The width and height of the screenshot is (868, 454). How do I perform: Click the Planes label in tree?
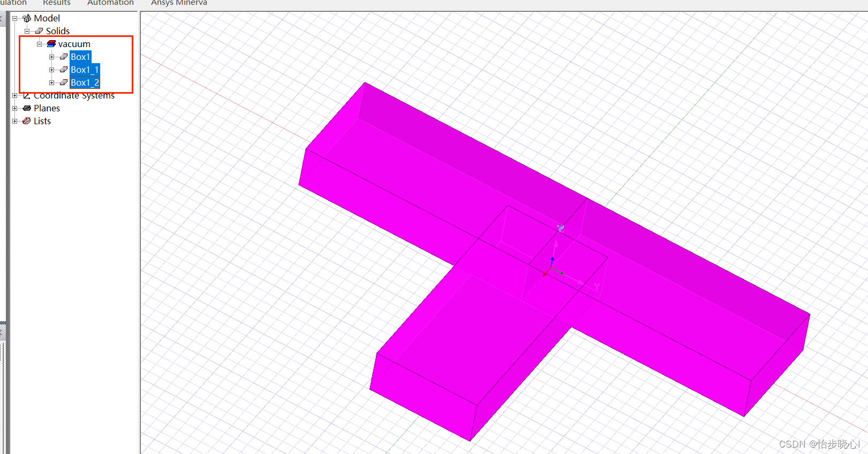pyautogui.click(x=47, y=108)
